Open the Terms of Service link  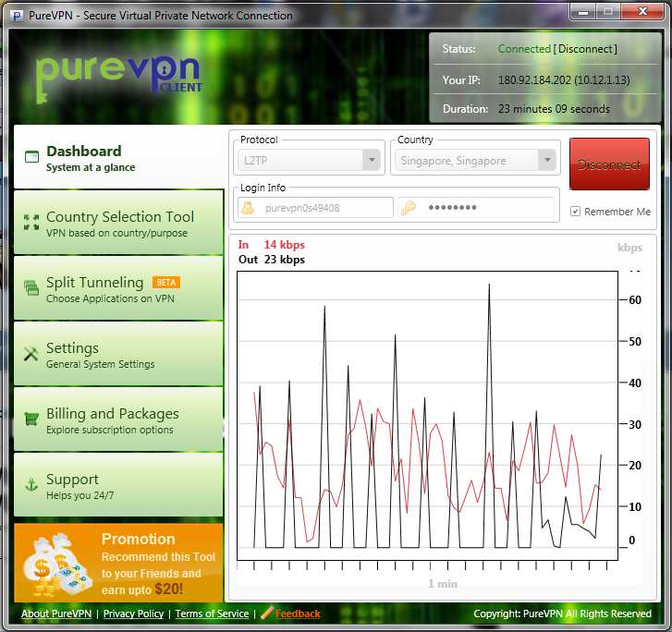(x=213, y=614)
